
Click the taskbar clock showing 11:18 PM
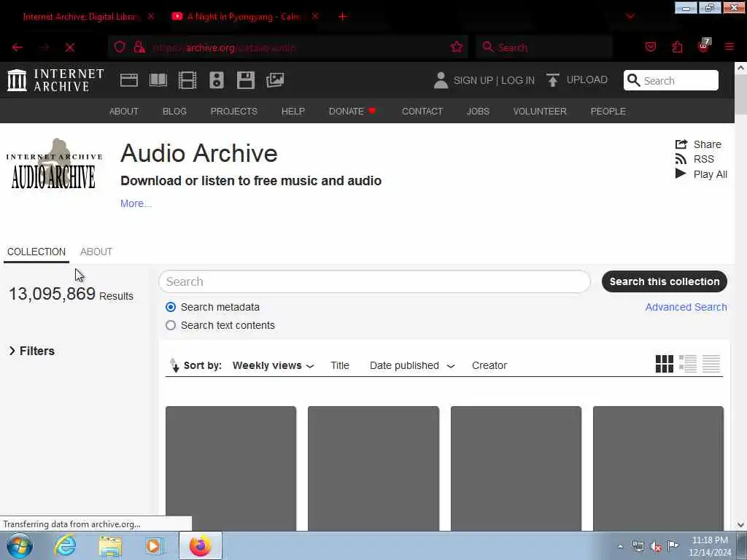(709, 546)
